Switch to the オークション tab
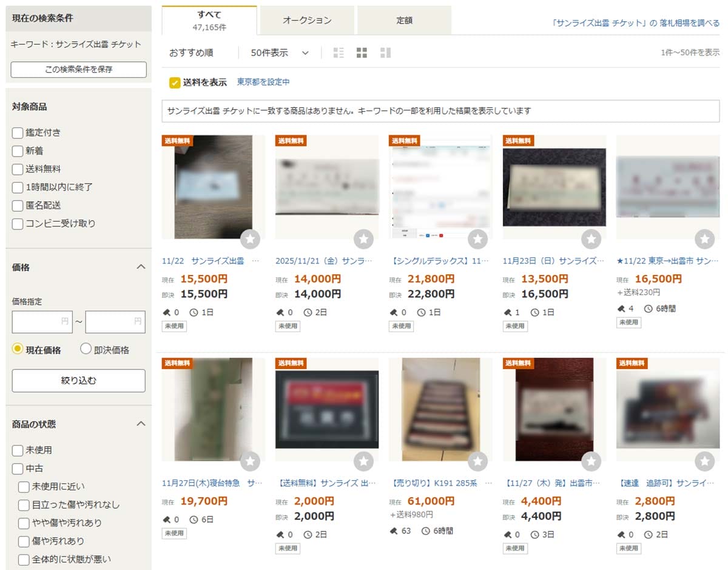This screenshot has height=570, width=728. (307, 20)
